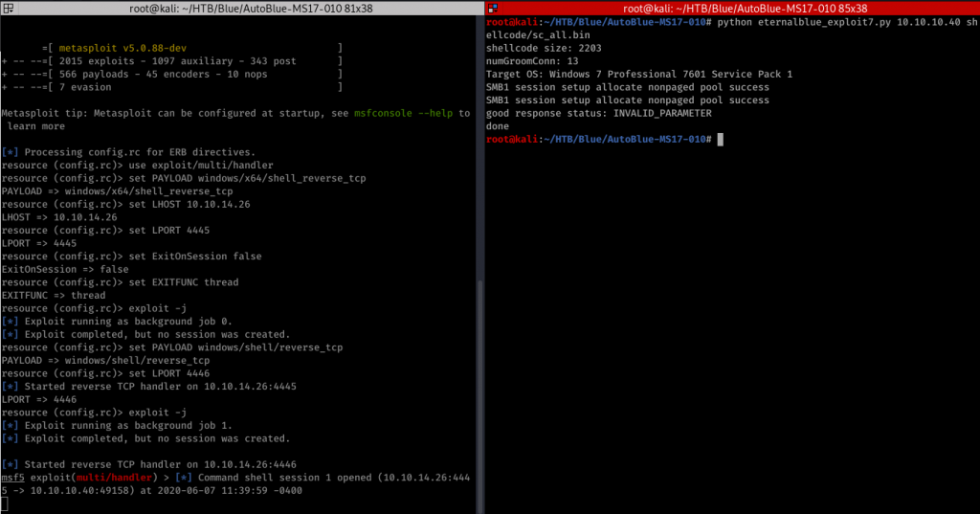Image resolution: width=980 pixels, height=514 pixels.
Task: Click 'PAYLOAD => windows/shell/reverse_tcp' output
Action: click(105, 361)
